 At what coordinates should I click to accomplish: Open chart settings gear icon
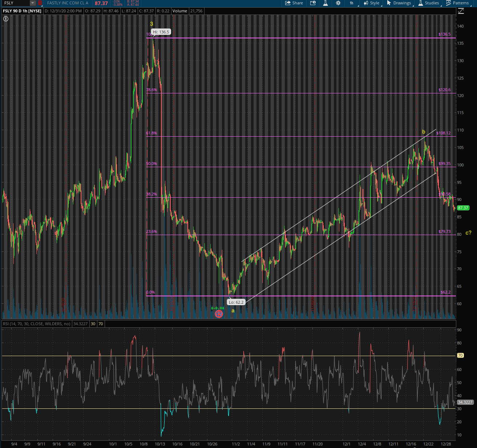[x=338, y=3]
